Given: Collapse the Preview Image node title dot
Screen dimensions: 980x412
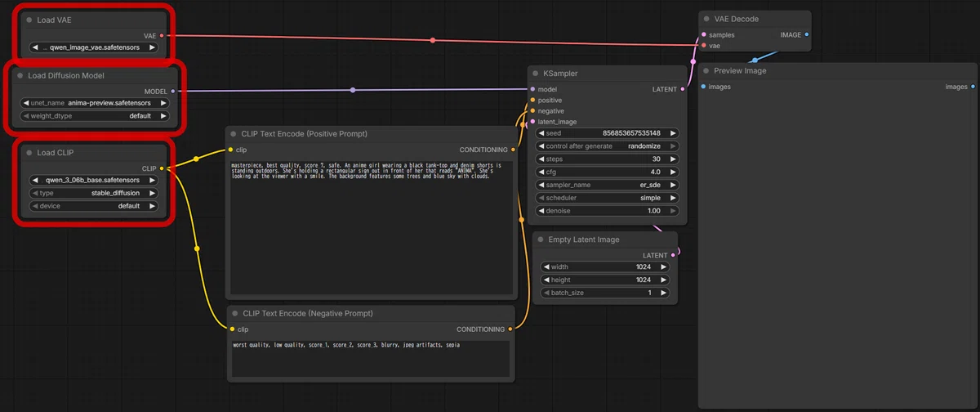Looking at the screenshot, I should 706,71.
